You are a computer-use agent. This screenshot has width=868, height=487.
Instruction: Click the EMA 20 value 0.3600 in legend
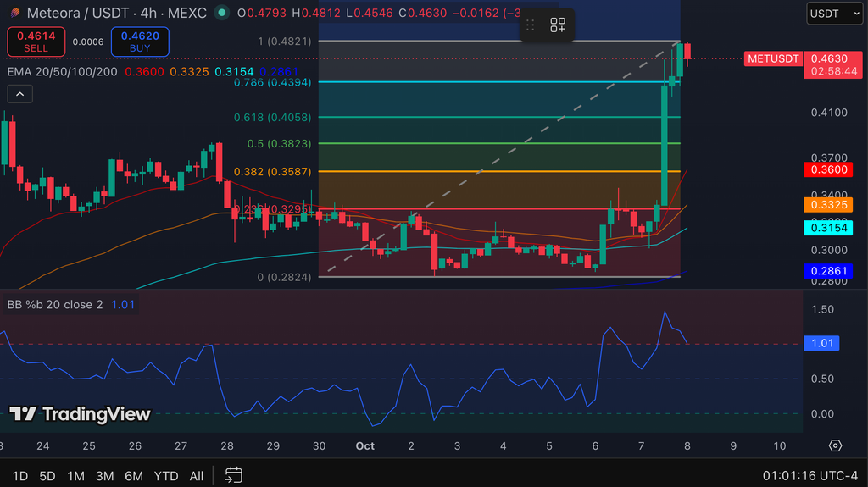(144, 72)
